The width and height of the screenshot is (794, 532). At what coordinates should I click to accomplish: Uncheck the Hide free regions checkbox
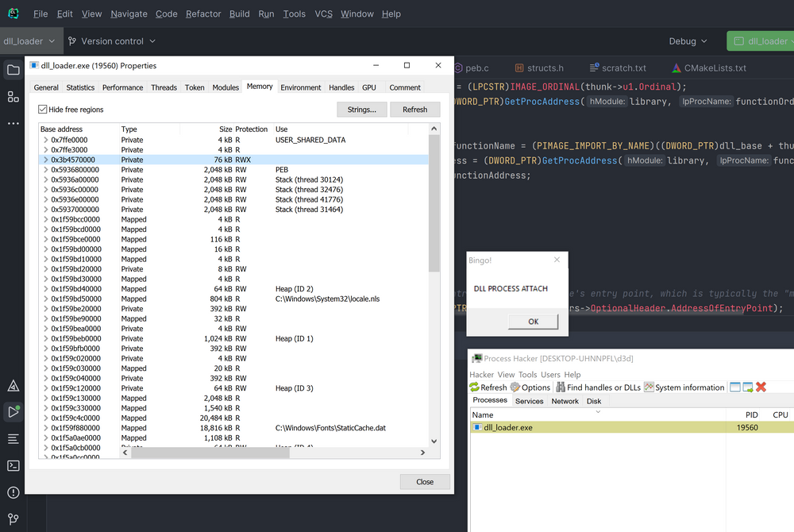pyautogui.click(x=42, y=109)
